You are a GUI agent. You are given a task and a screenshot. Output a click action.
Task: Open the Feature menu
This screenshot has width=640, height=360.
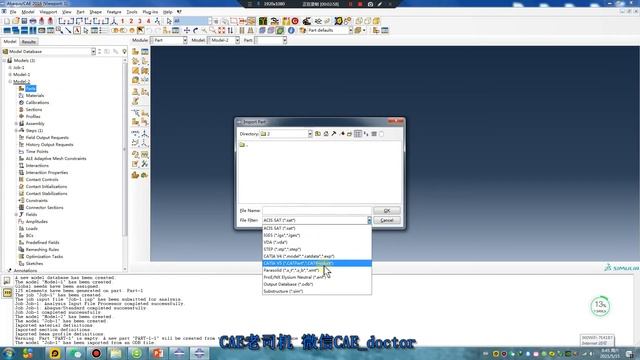point(114,12)
